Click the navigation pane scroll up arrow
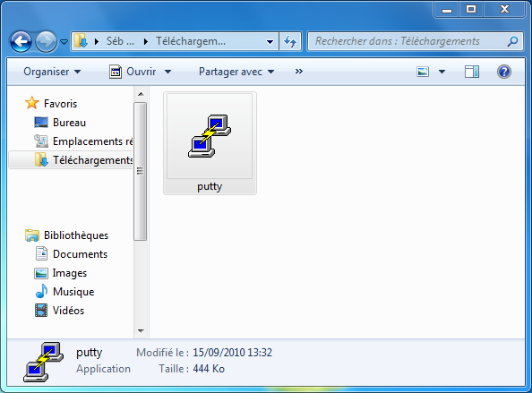This screenshot has height=393, width=532. [141, 94]
